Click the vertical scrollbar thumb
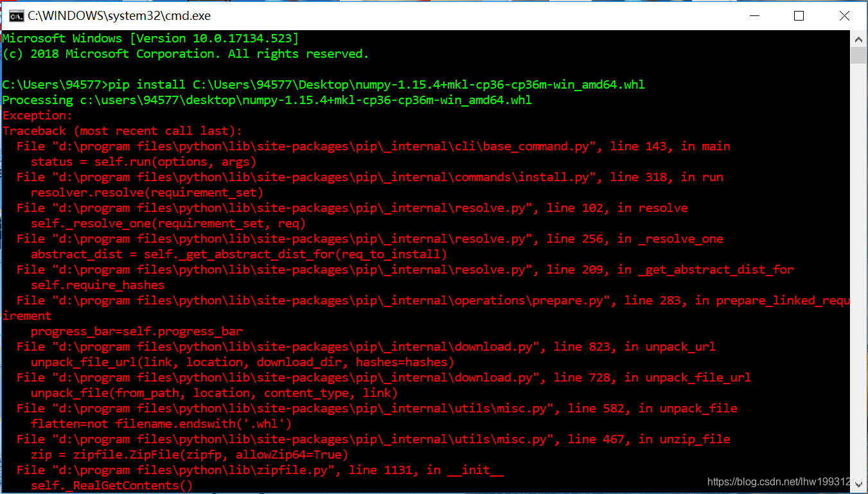Screen dimensions: 868x494 pos(858,55)
